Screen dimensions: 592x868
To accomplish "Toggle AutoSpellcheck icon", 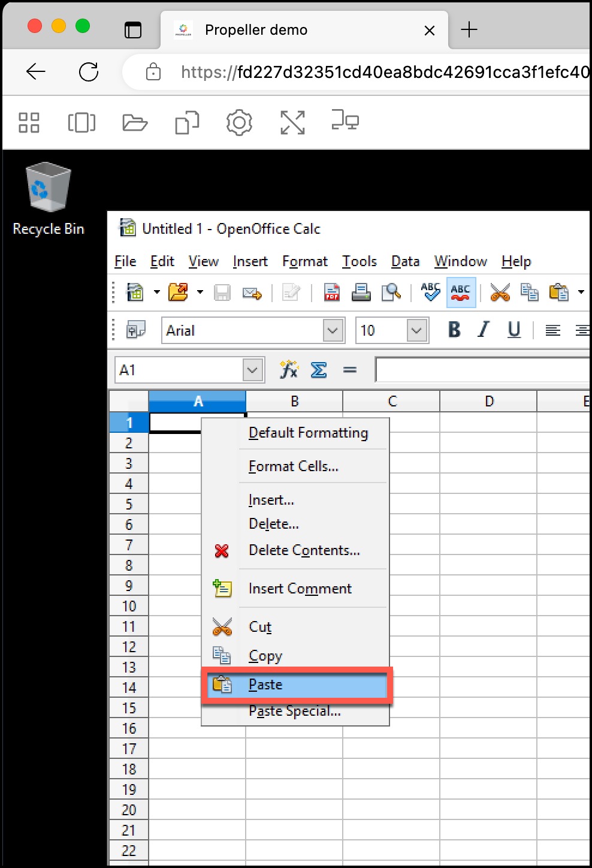I will [x=461, y=293].
